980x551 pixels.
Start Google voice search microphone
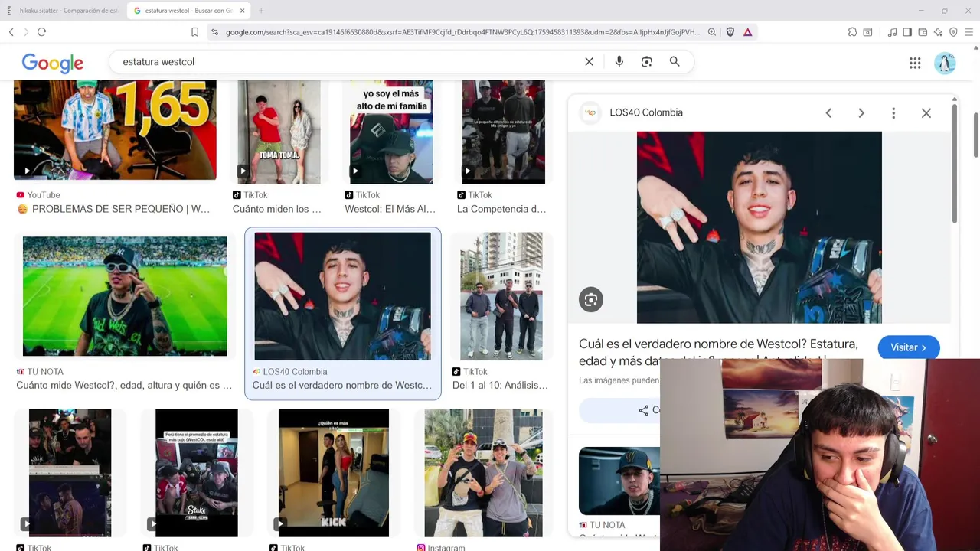click(x=619, y=62)
